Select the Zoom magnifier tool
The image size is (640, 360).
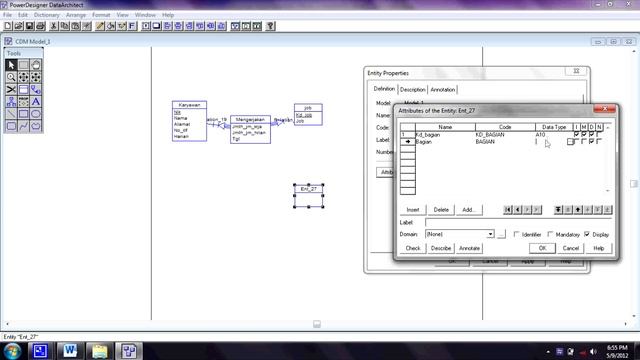click(x=11, y=77)
